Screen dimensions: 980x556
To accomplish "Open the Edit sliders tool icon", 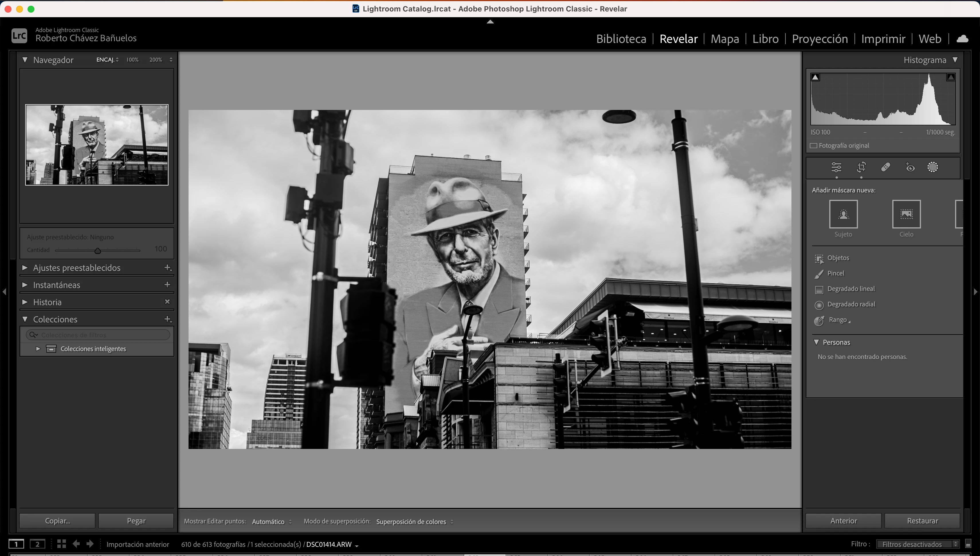I will coord(836,167).
